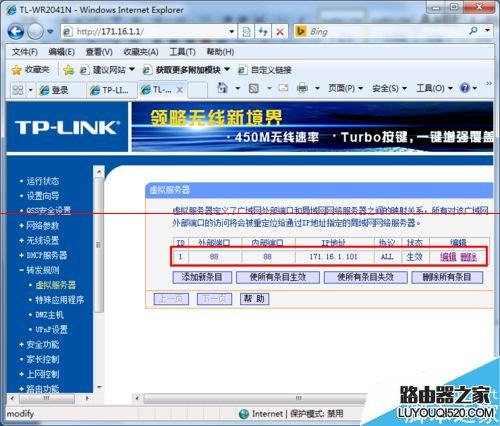Screen dimensions: 500x426
Task: Click the blue help question icon
Action: (465, 88)
